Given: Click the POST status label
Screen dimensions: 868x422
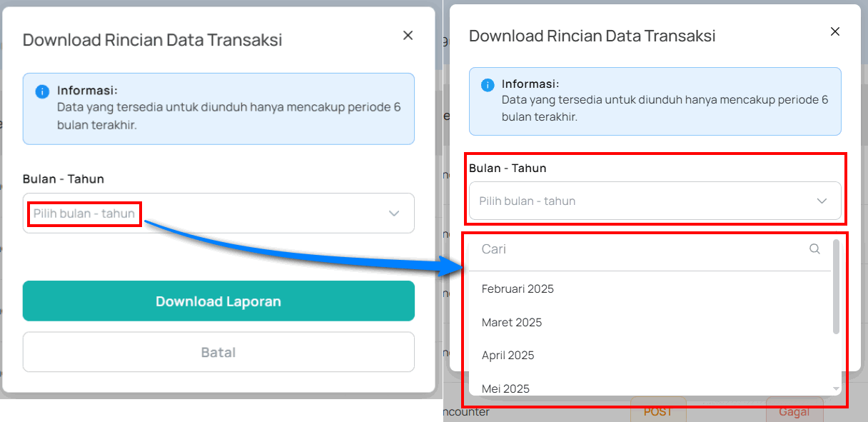Looking at the screenshot, I should pos(657,412).
